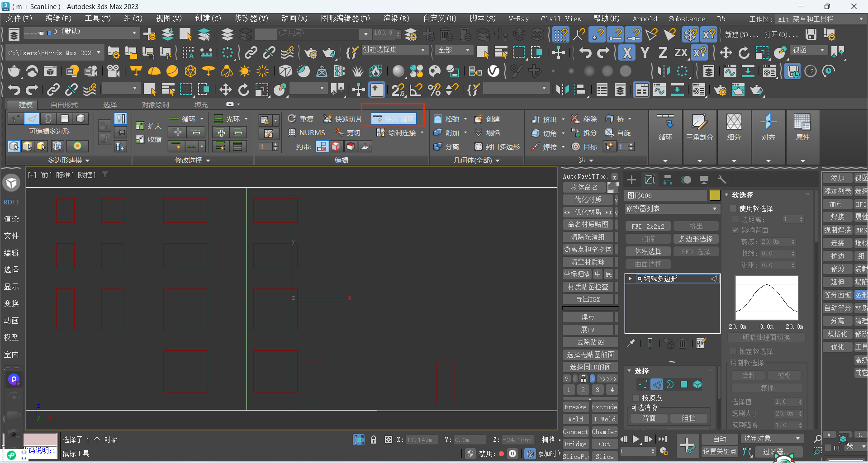
Task: Enable Use Soft Selection checkbox
Action: (x=733, y=208)
